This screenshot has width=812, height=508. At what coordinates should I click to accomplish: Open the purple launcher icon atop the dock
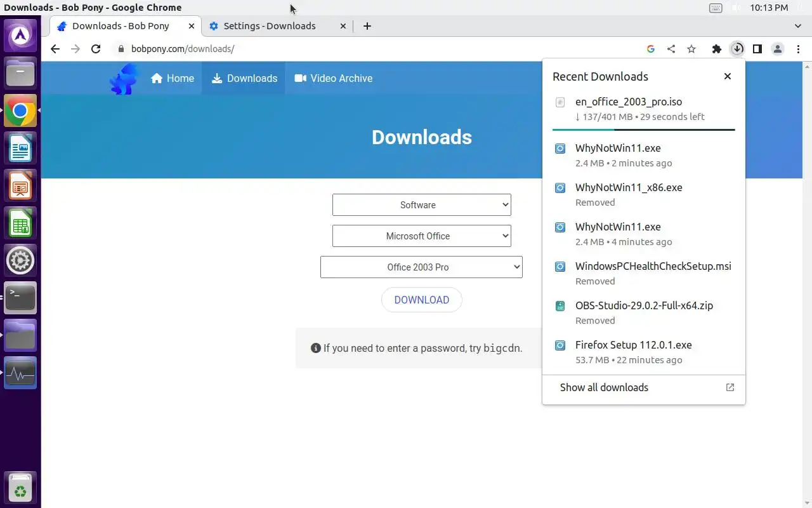20,36
